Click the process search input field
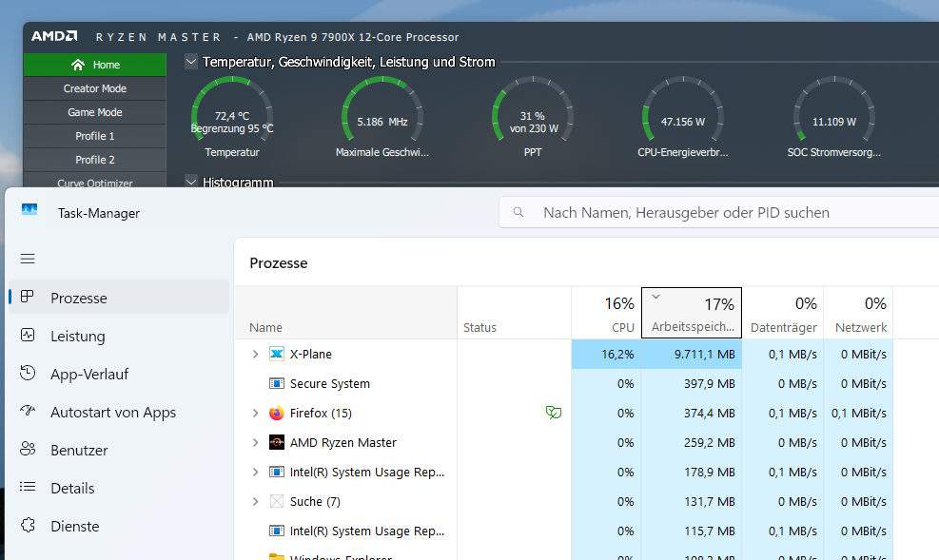 tap(723, 213)
